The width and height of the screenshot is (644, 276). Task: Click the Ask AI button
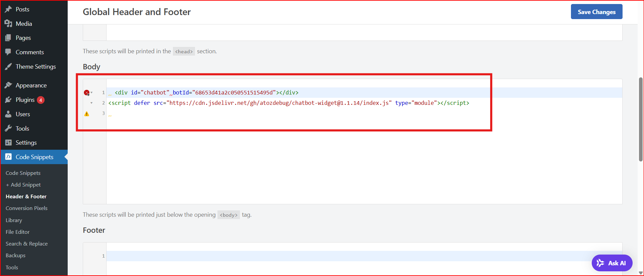612,263
